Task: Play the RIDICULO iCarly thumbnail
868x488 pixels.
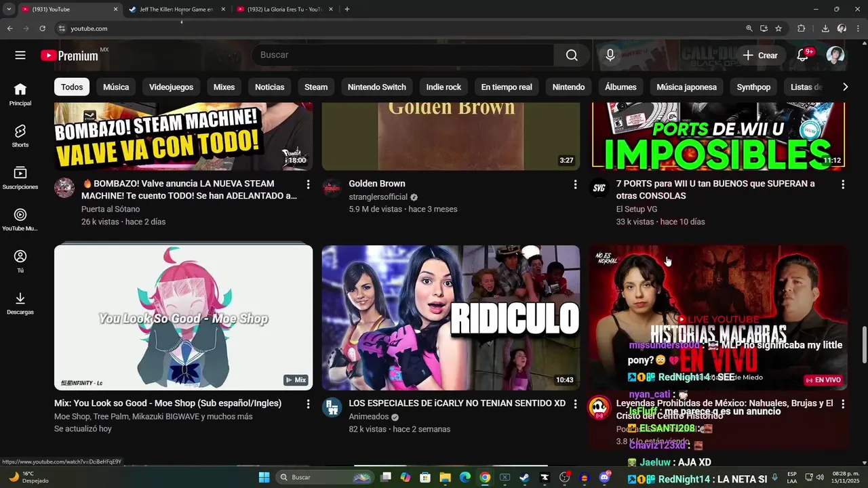Action: pyautogui.click(x=451, y=317)
